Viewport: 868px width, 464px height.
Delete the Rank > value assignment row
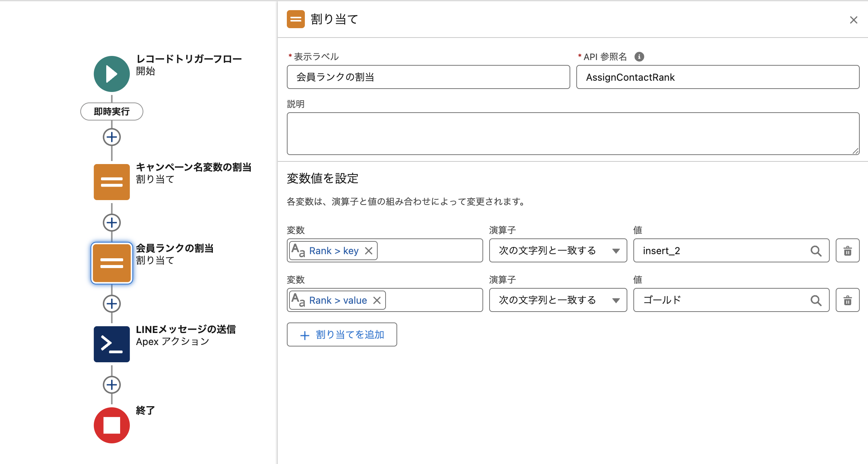click(x=847, y=300)
